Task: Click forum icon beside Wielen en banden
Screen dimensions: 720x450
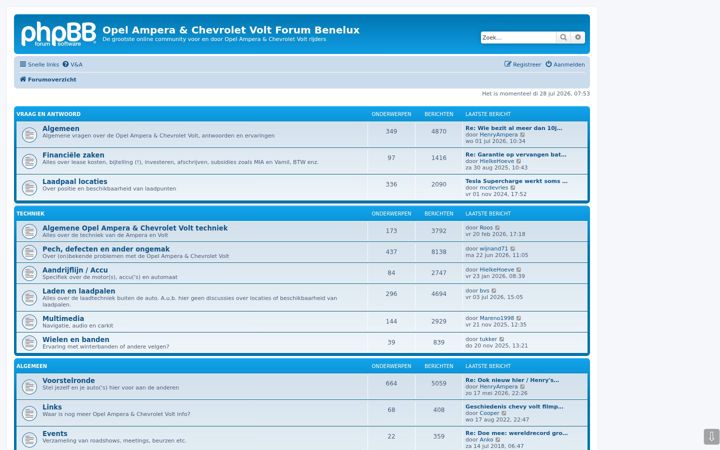Action: pyautogui.click(x=29, y=343)
